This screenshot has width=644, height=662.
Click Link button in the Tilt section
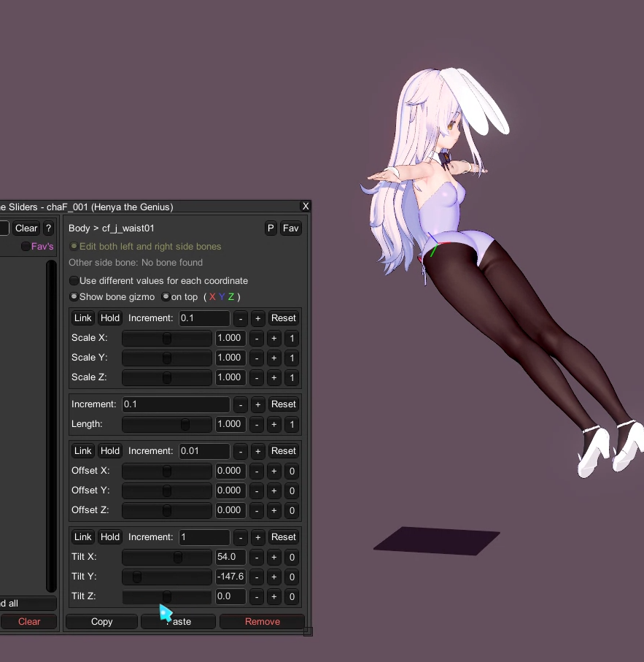[x=82, y=537]
